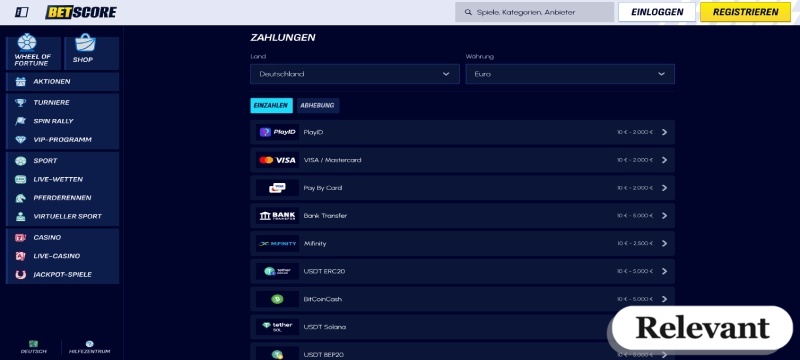Screen dimensions: 800x360
Task: Click the Registrieren button
Action: click(745, 12)
